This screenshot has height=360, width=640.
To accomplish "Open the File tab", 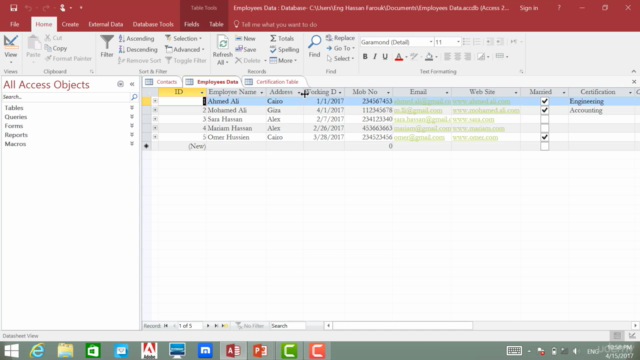I will click(14, 24).
